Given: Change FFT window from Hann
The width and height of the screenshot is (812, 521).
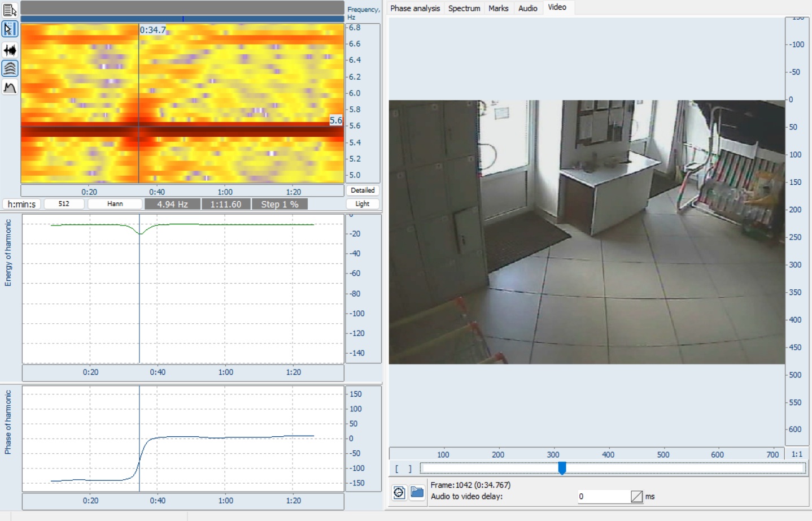Looking at the screenshot, I should coord(115,204).
